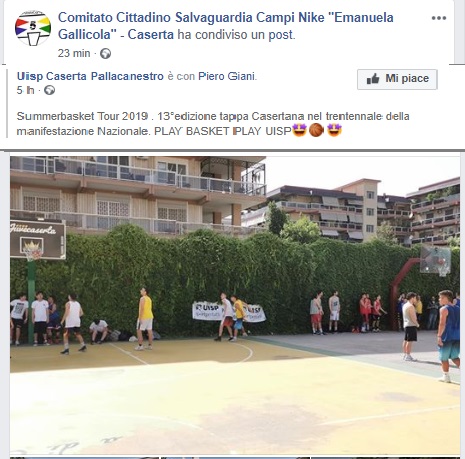Click the ha condiviso un post text
This screenshot has width=465, height=459.
pos(236,35)
